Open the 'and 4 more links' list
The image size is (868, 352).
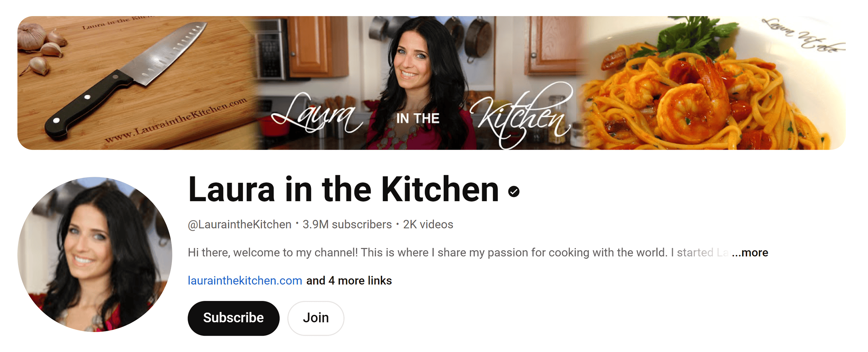(x=349, y=280)
